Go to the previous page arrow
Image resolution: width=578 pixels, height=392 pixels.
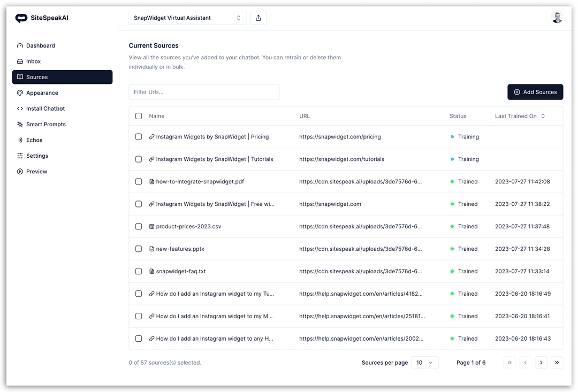coord(526,363)
